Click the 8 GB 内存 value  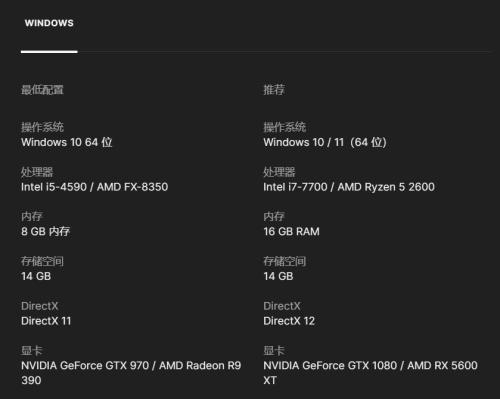coord(45,231)
